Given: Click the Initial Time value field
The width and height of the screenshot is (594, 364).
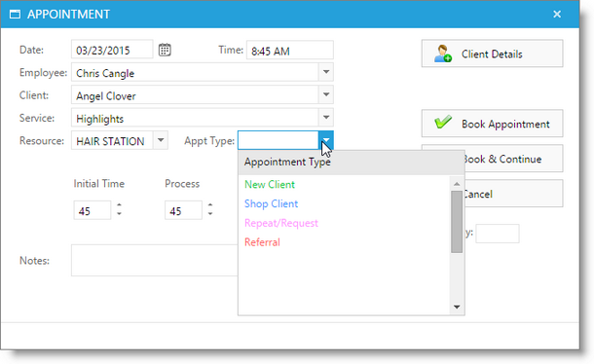Looking at the screenshot, I should point(93,210).
